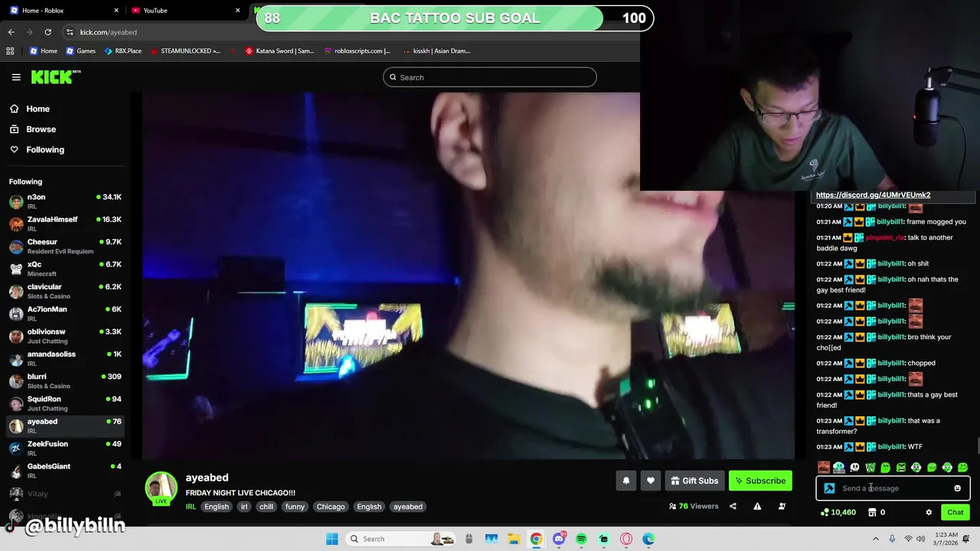Open the emoji picker in chat input
The image size is (980, 551).
(x=957, y=488)
